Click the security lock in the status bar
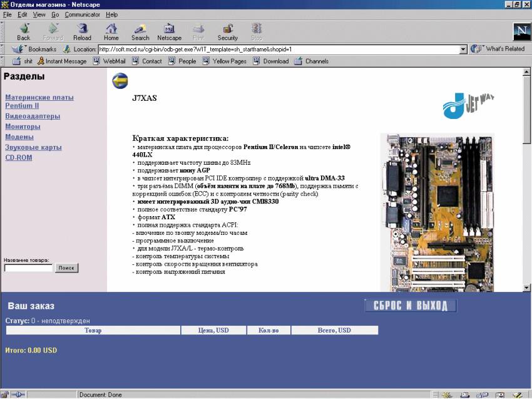532x399 pixels. tap(5, 395)
